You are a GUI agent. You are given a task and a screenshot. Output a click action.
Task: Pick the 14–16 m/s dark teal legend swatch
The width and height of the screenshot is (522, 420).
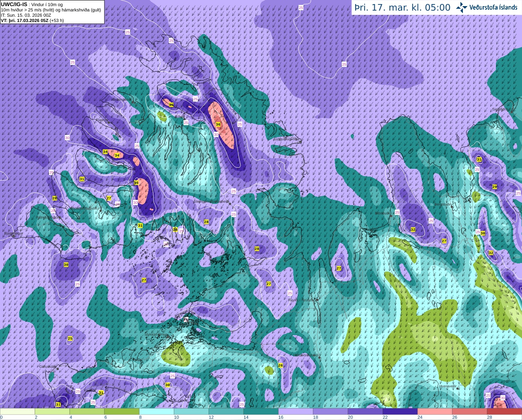point(261,411)
